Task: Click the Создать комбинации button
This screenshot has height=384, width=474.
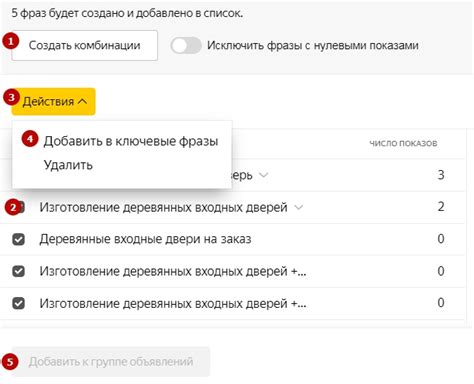Action: click(84, 45)
